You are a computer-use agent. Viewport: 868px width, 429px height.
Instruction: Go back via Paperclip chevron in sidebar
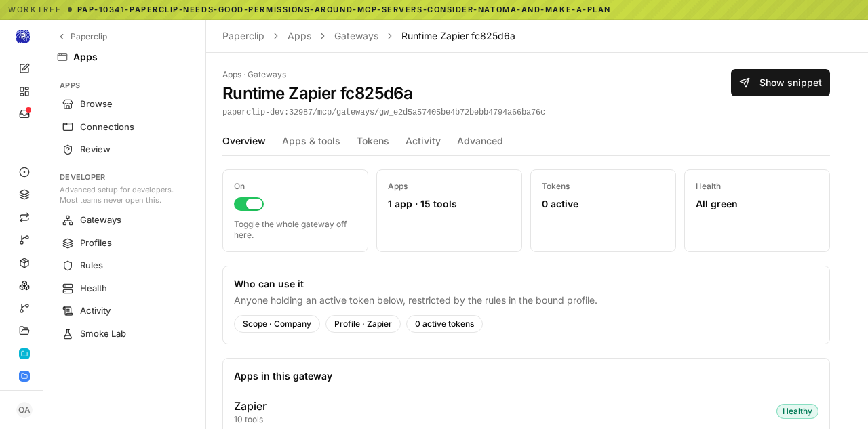pos(83,37)
